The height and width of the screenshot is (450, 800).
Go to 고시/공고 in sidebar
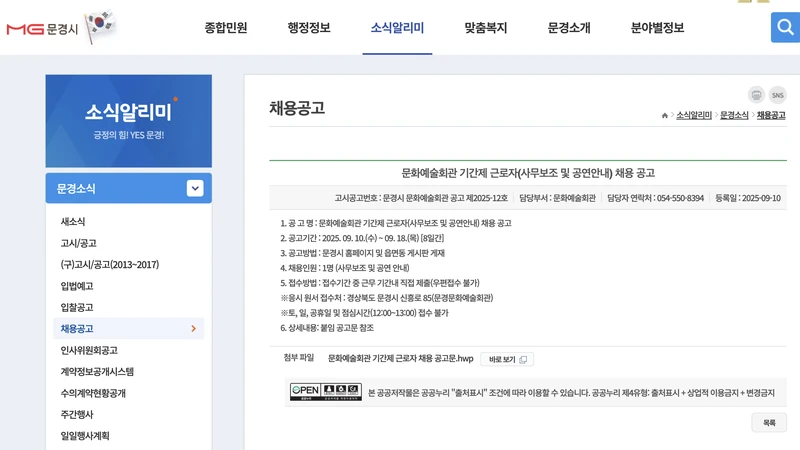(79, 243)
